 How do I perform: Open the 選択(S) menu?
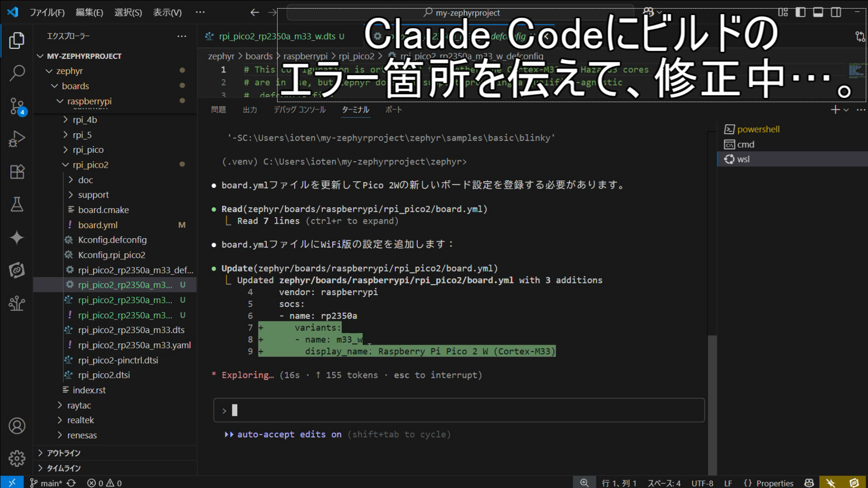click(x=128, y=12)
